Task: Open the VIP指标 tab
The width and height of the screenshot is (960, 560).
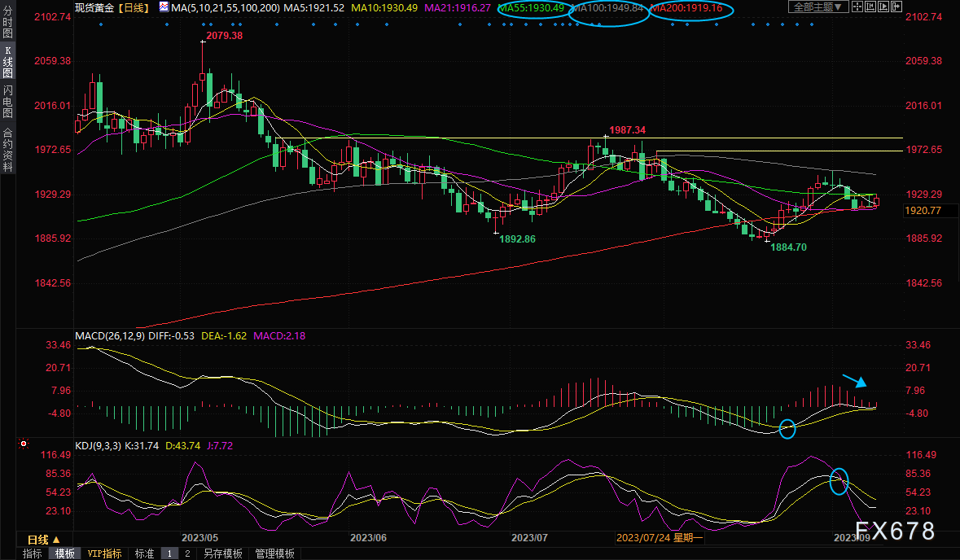Action: 104,553
